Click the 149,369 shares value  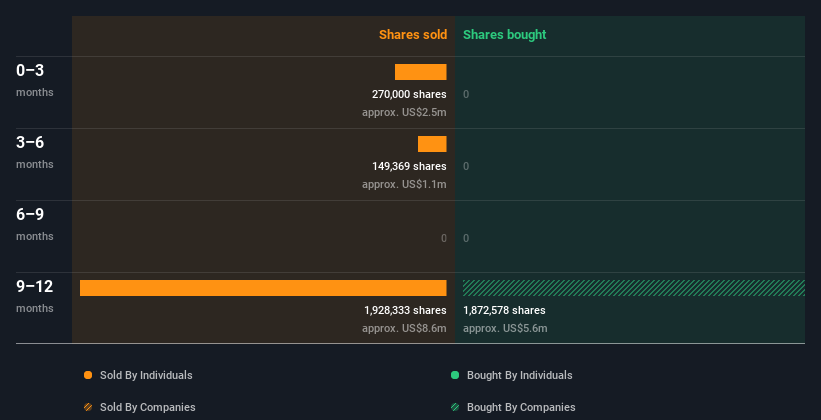coord(409,166)
